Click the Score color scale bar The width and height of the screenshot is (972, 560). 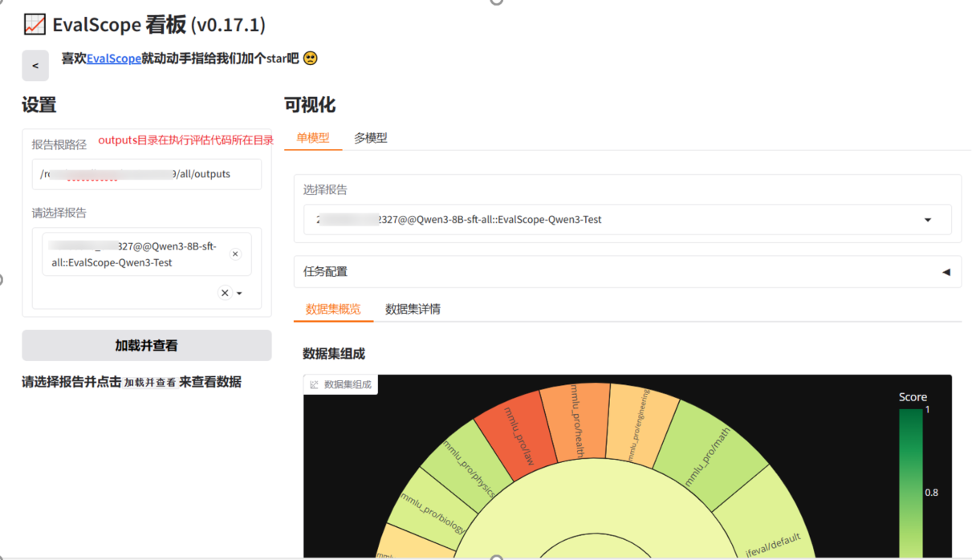tap(910, 484)
